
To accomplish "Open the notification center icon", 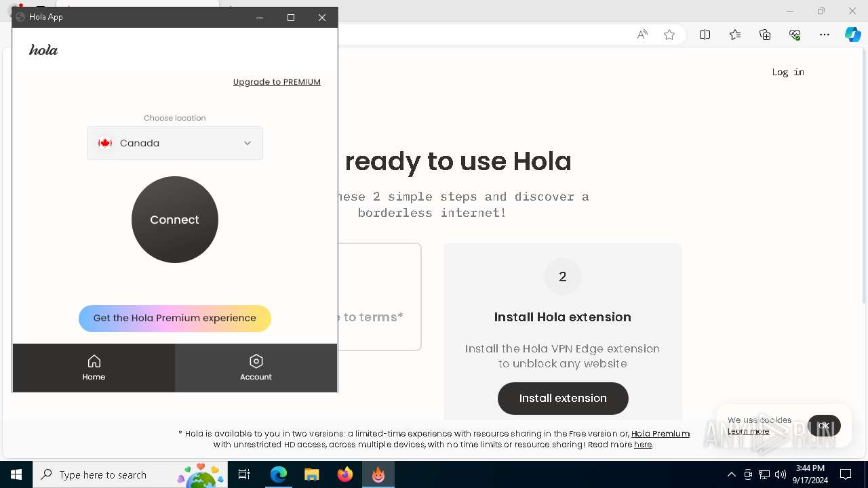I will [x=846, y=474].
